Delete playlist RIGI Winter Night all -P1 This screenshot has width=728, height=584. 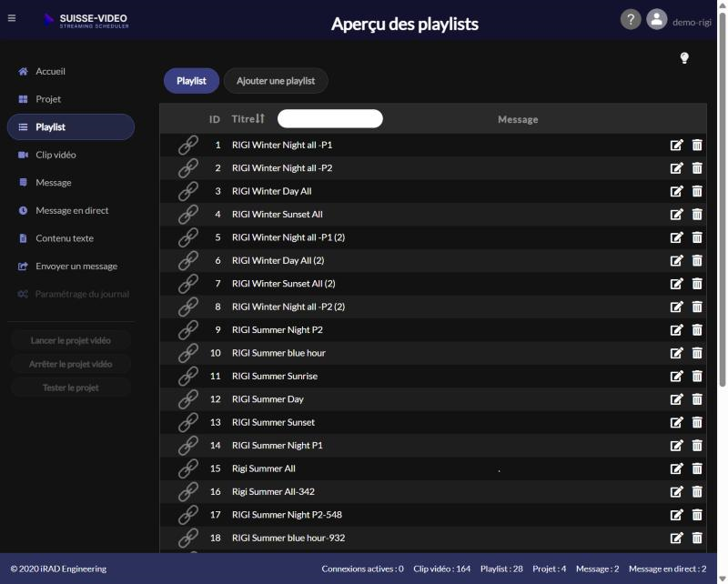point(697,145)
